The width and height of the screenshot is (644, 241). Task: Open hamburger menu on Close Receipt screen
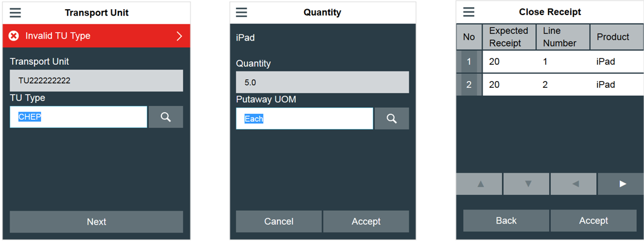click(x=469, y=12)
